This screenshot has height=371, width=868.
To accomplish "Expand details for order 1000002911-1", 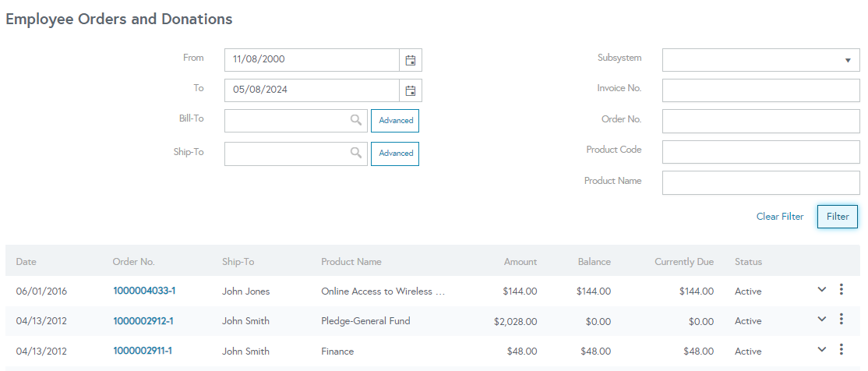I will coord(821,349).
